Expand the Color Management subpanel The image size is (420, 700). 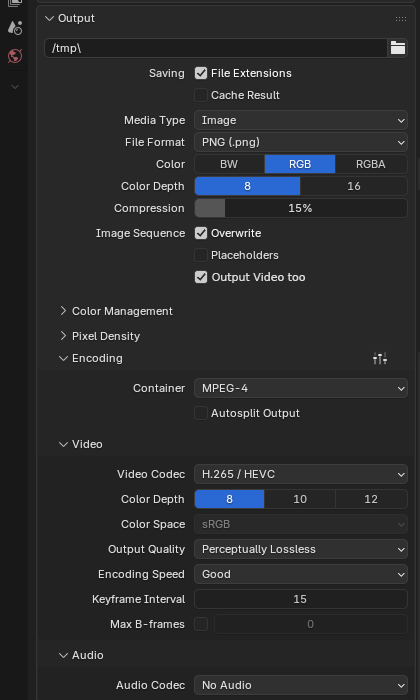tap(63, 311)
